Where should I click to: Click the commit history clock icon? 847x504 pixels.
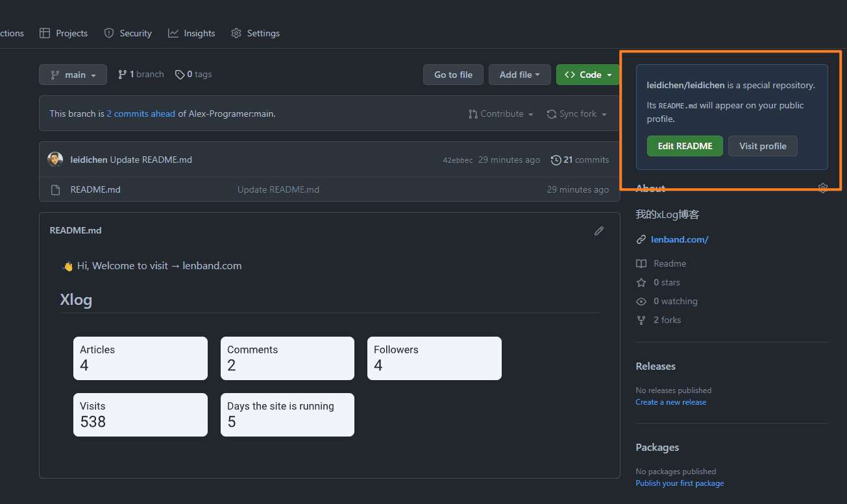[556, 160]
